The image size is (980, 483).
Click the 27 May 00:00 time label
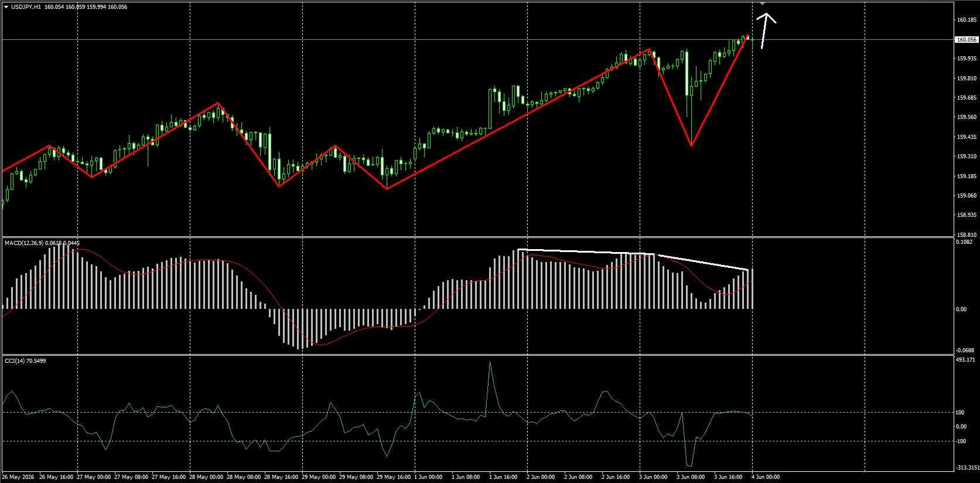pyautogui.click(x=93, y=477)
